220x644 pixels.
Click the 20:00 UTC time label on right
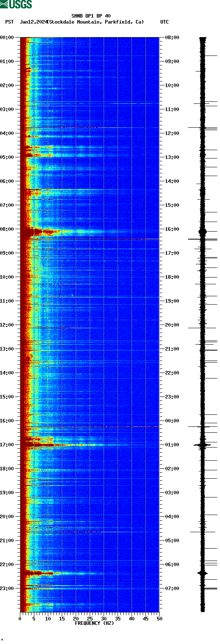pyautogui.click(x=172, y=325)
